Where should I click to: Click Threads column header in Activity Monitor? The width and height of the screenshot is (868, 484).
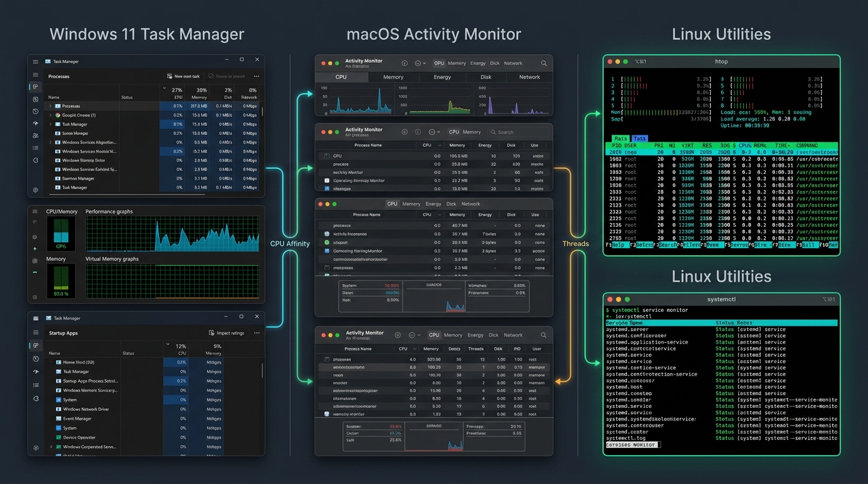tap(476, 349)
